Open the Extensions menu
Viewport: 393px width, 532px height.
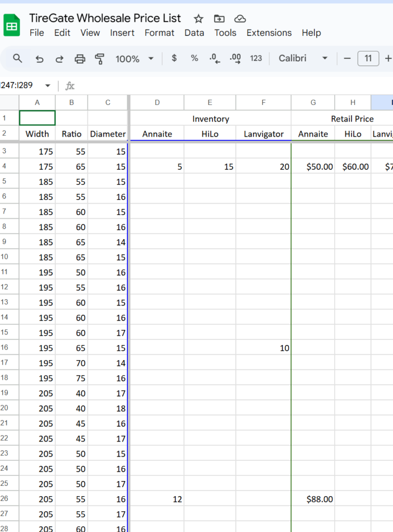pos(269,33)
